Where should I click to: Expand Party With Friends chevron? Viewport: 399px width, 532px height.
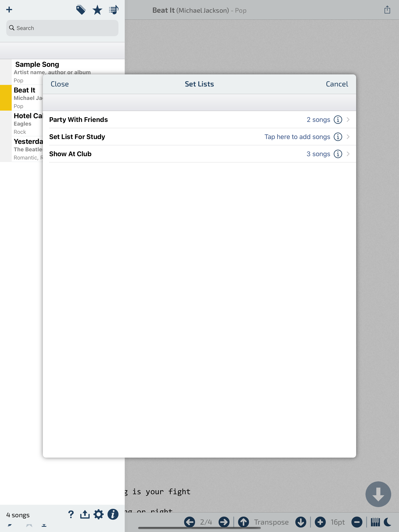348,120
